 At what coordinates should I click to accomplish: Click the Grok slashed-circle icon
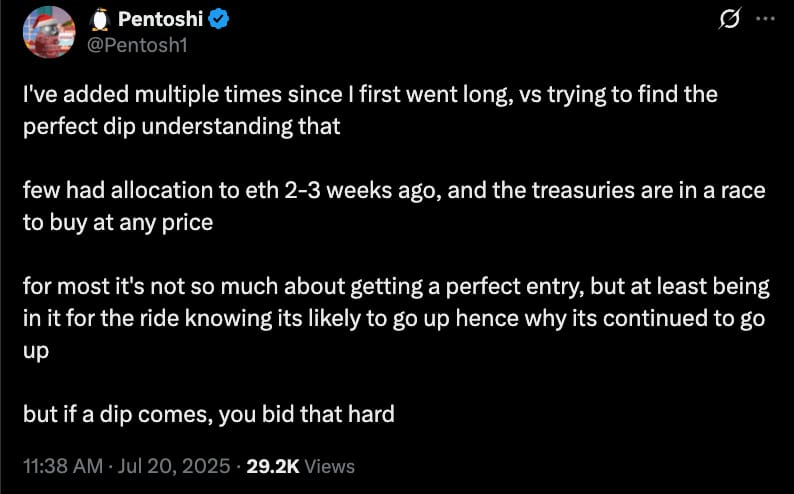(729, 20)
